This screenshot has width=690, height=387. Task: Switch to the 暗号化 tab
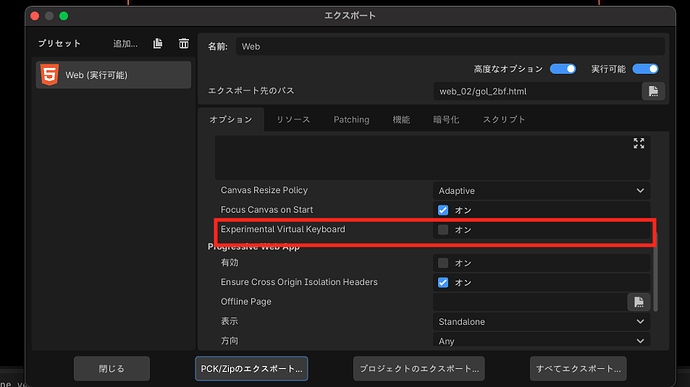[446, 119]
